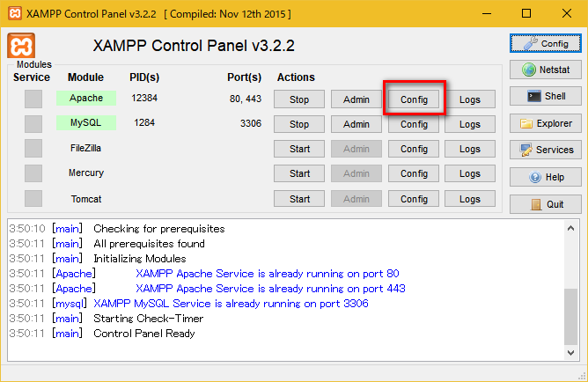Open MySQL Config dropdown menu

coord(414,124)
